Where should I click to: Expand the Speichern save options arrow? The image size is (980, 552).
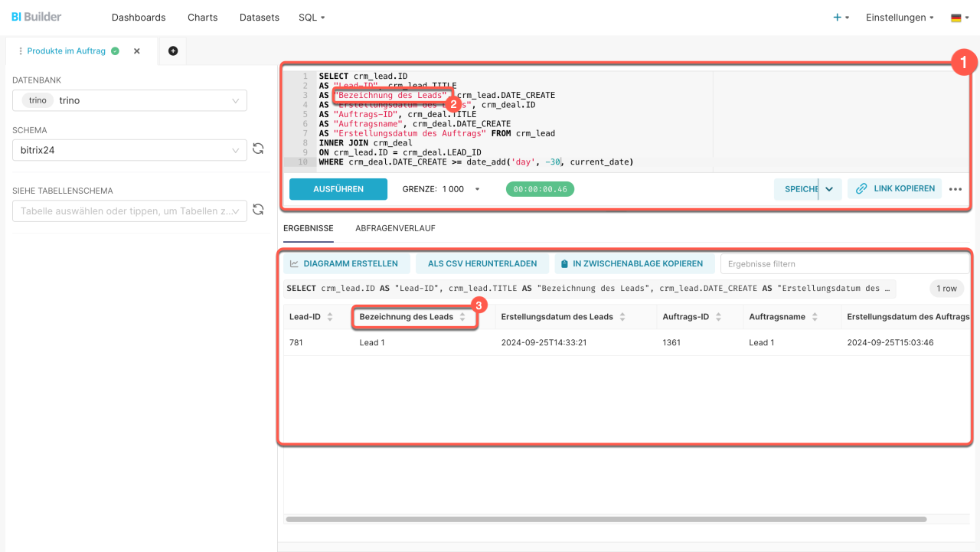point(830,189)
